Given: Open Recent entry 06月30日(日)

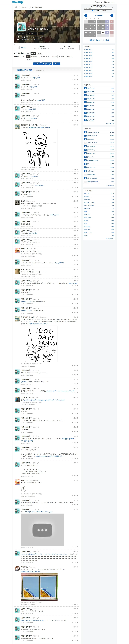Looking at the screenshot, I should [88, 77].
